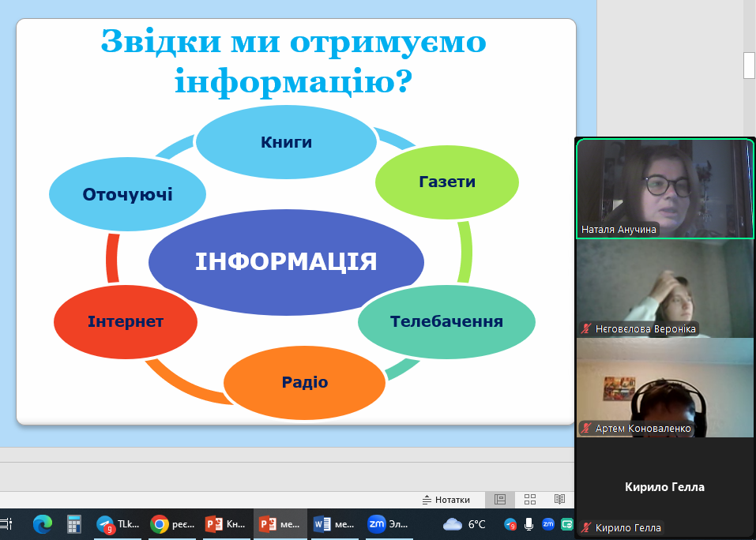Click the microphone system tray icon

point(529,524)
